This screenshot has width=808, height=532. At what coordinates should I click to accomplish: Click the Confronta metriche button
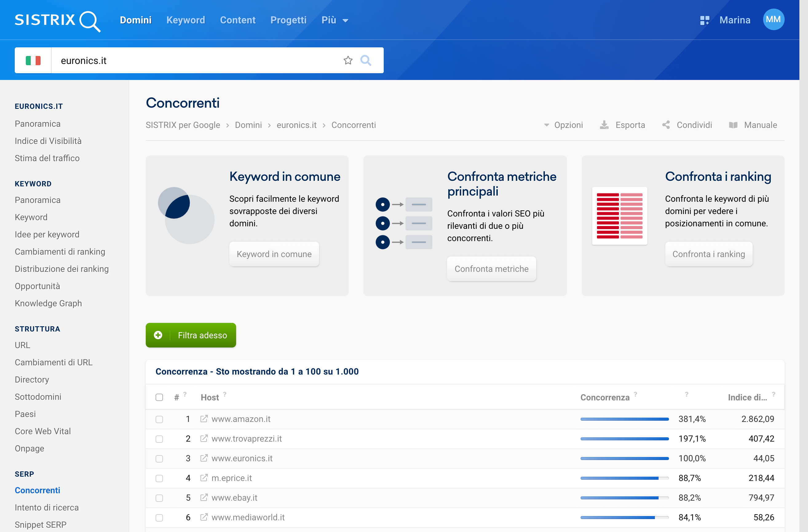tap(491, 268)
